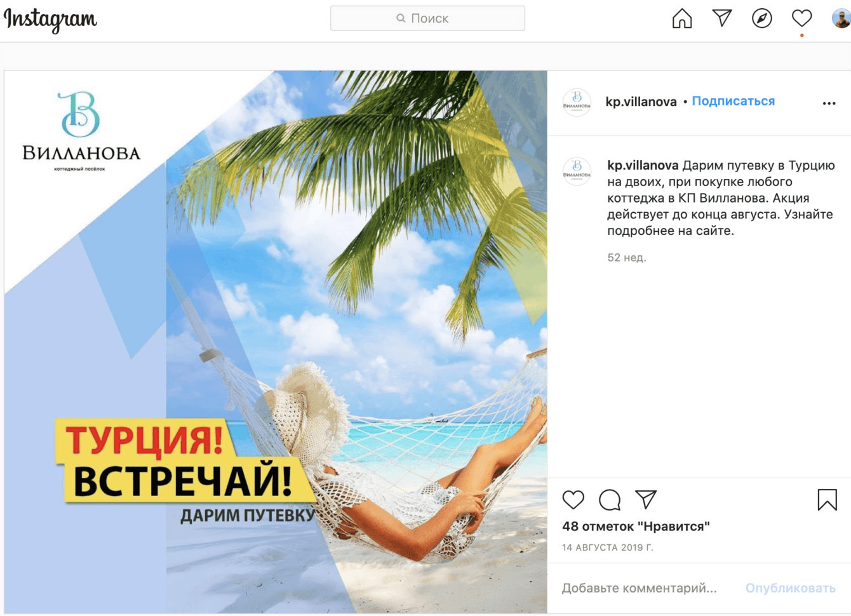Click the comment bubble icon

click(610, 500)
